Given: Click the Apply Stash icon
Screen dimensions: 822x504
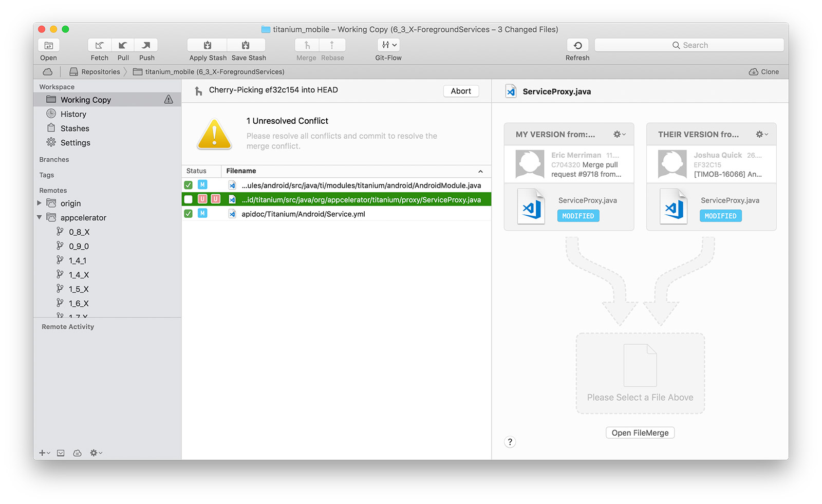Looking at the screenshot, I should click(208, 45).
